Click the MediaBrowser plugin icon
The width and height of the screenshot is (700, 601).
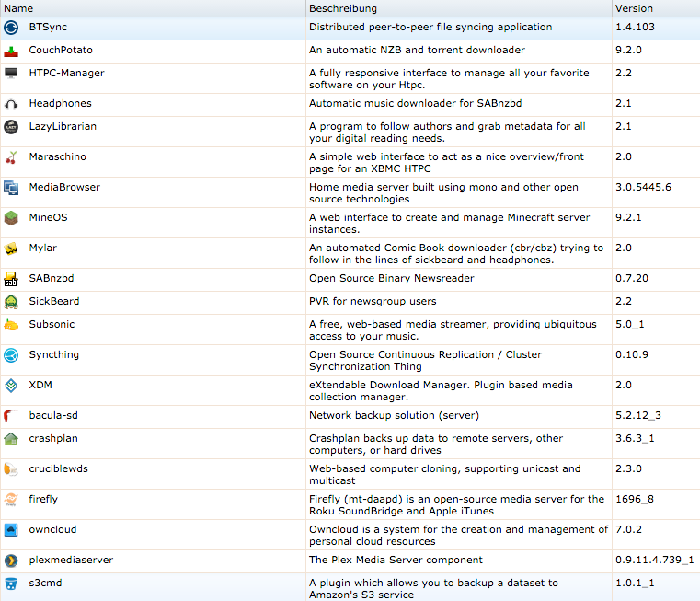(x=11, y=188)
